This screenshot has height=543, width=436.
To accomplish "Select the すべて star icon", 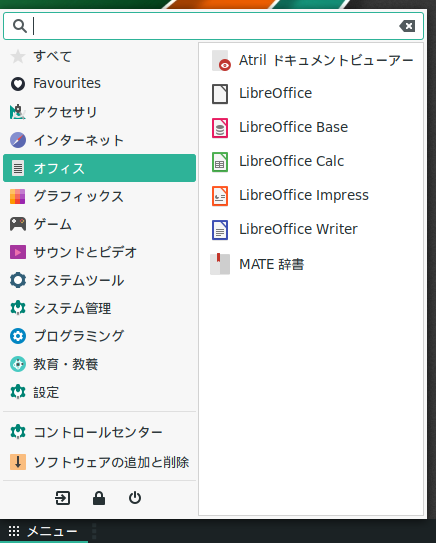I will [18, 56].
